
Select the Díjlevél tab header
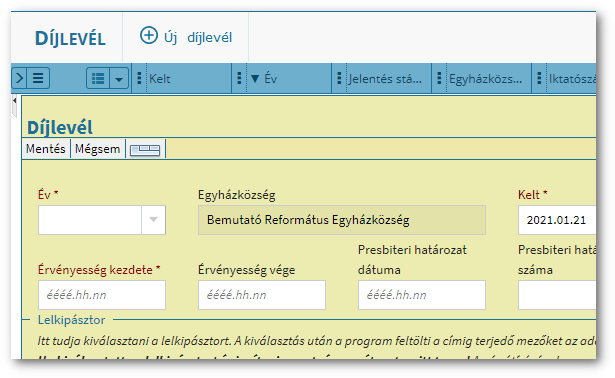tap(70, 38)
